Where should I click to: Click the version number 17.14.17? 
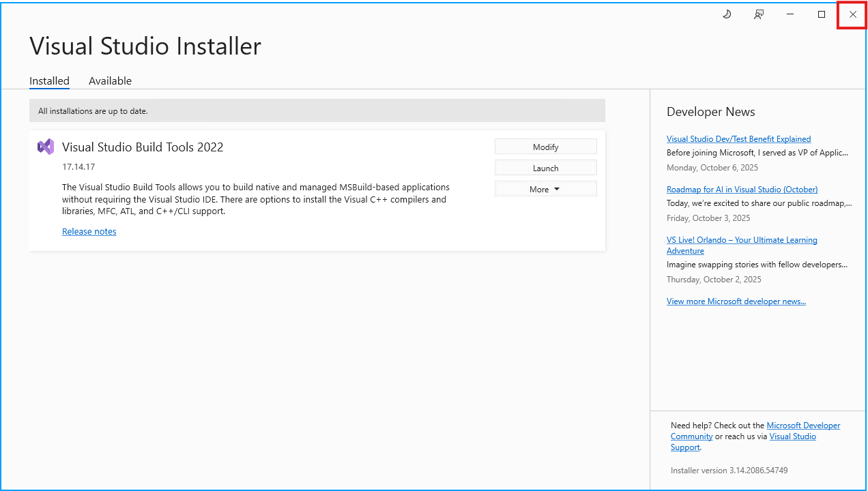click(x=78, y=166)
